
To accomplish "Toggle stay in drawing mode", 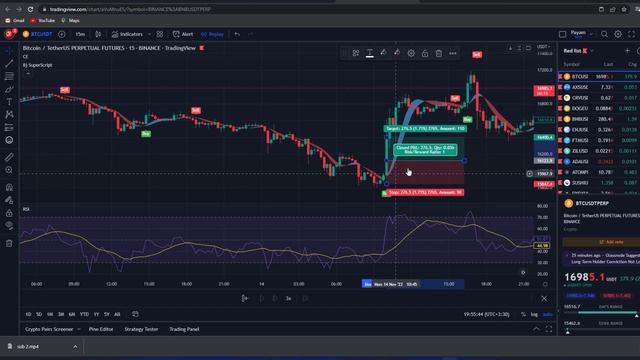I will 9,200.
